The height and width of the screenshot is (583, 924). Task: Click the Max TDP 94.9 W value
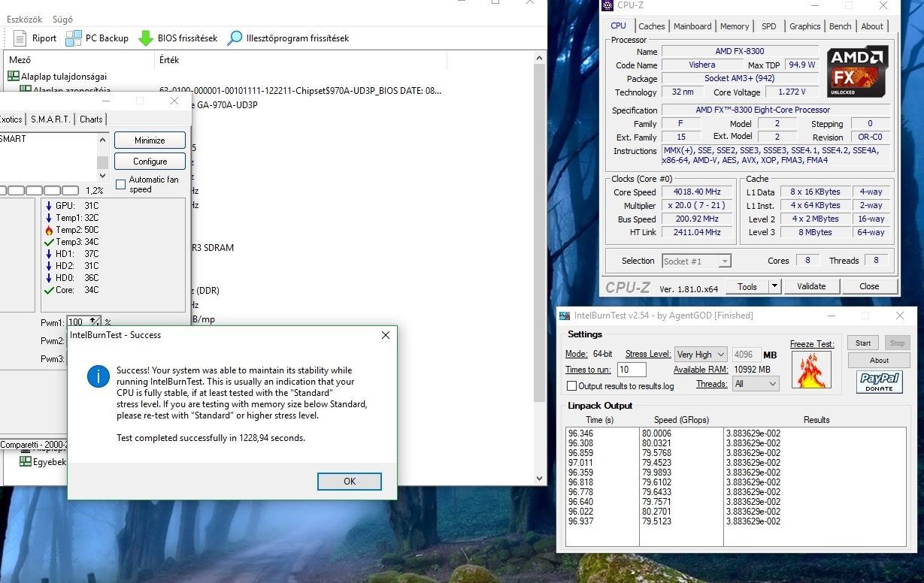click(x=802, y=65)
